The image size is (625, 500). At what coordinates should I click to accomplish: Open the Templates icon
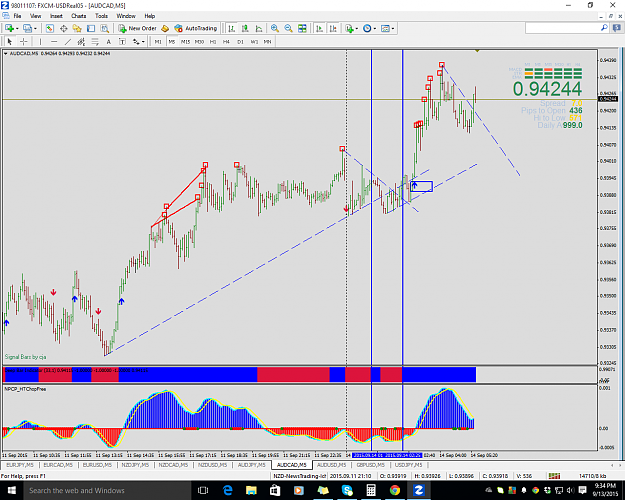coord(385,28)
